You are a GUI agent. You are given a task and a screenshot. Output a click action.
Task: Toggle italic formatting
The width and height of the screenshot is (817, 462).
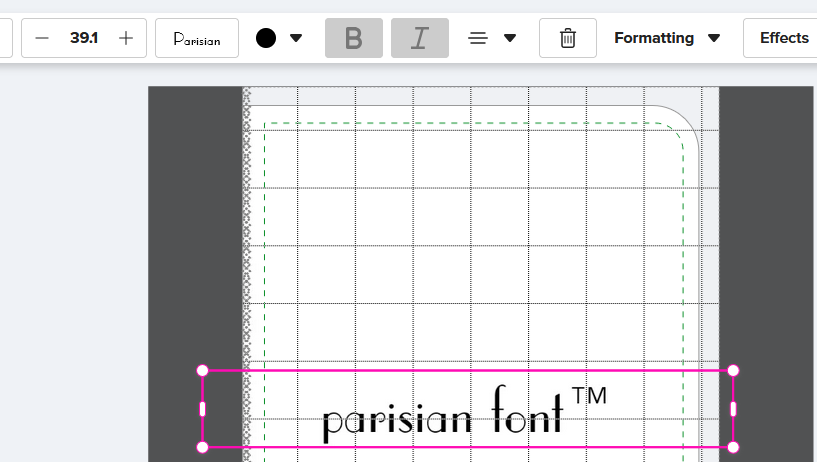tap(420, 38)
